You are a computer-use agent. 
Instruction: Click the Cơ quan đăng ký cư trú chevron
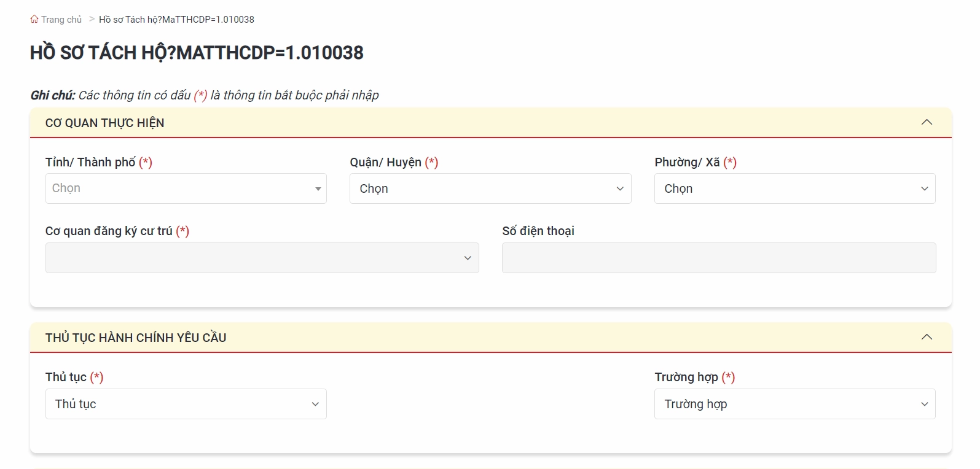[468, 258]
